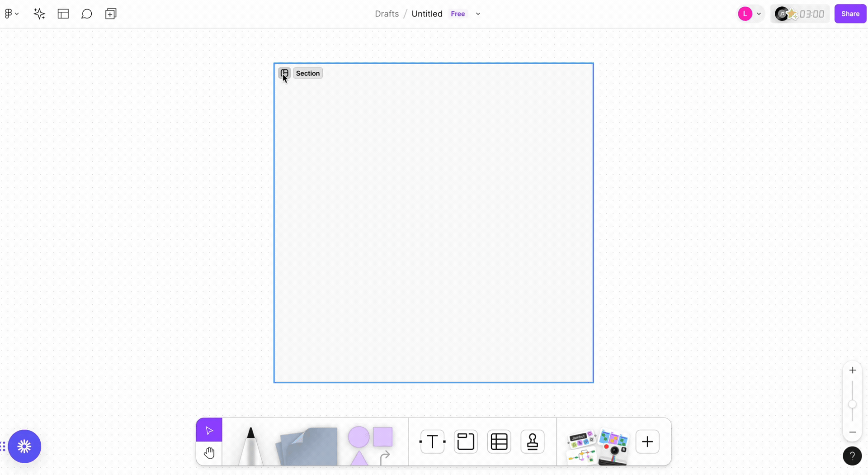Open the comments tool

tap(86, 14)
